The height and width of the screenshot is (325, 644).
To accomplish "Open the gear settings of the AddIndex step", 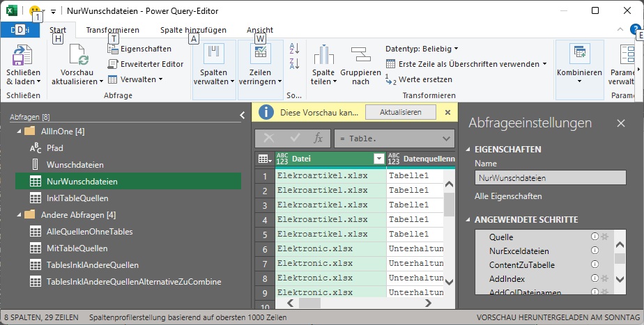I will point(604,278).
